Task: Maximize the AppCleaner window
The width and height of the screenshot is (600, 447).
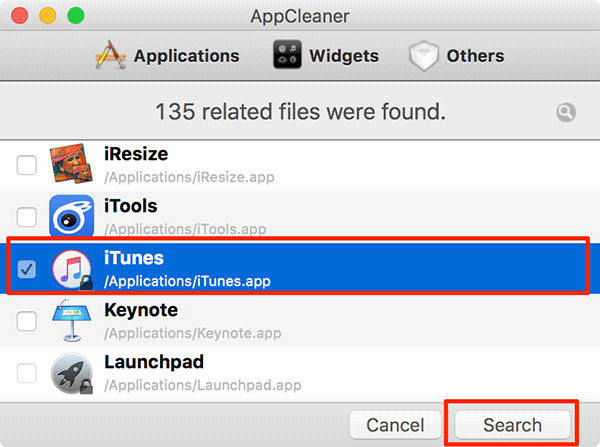Action: (76, 16)
